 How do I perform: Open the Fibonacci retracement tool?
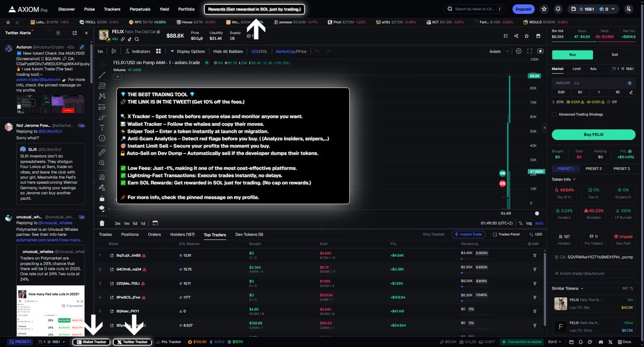[102, 85]
